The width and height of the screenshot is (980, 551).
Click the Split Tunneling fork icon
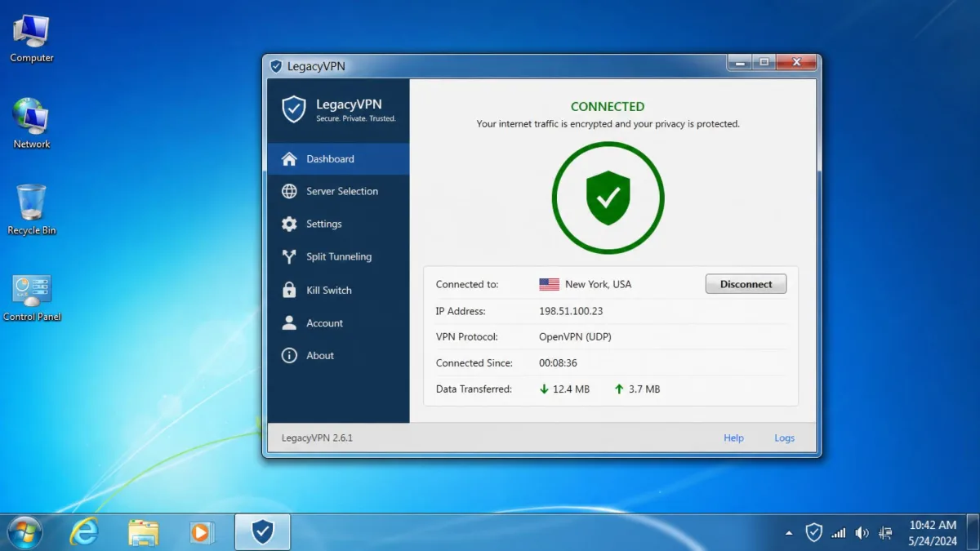tap(289, 256)
